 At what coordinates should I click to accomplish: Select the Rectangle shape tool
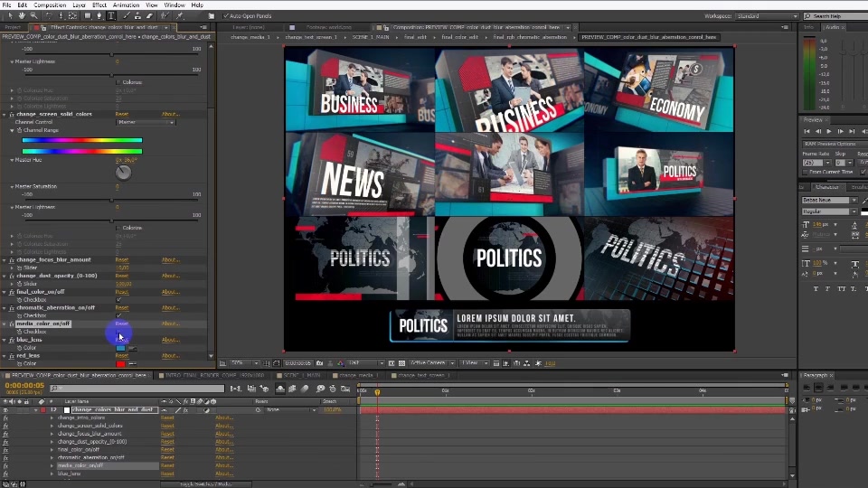click(88, 16)
